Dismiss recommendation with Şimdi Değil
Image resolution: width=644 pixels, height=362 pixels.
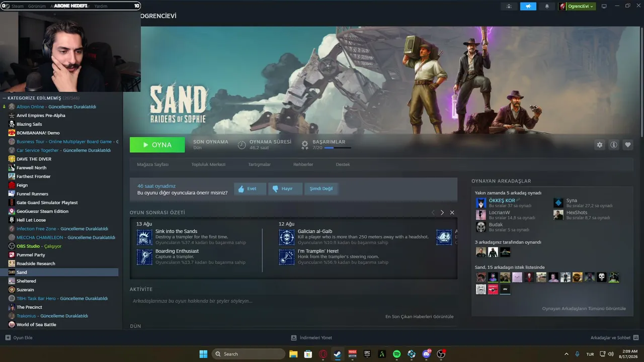(321, 189)
